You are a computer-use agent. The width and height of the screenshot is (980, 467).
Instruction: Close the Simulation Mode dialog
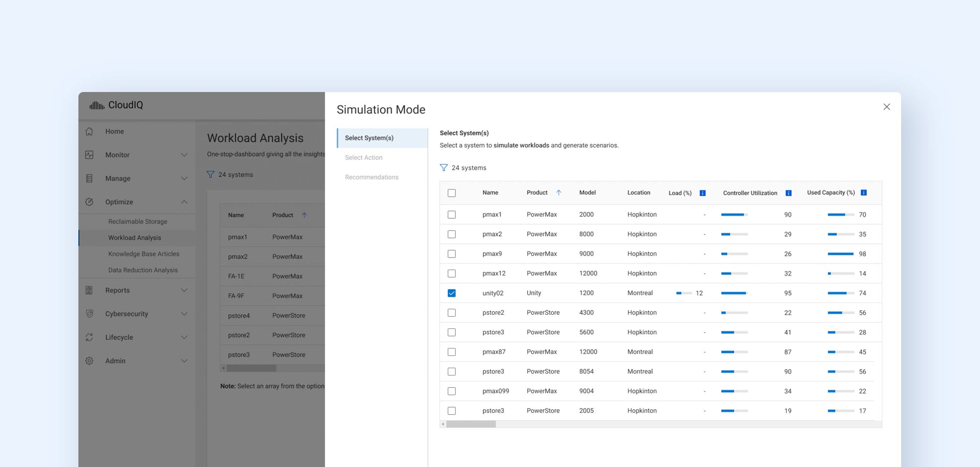point(886,107)
